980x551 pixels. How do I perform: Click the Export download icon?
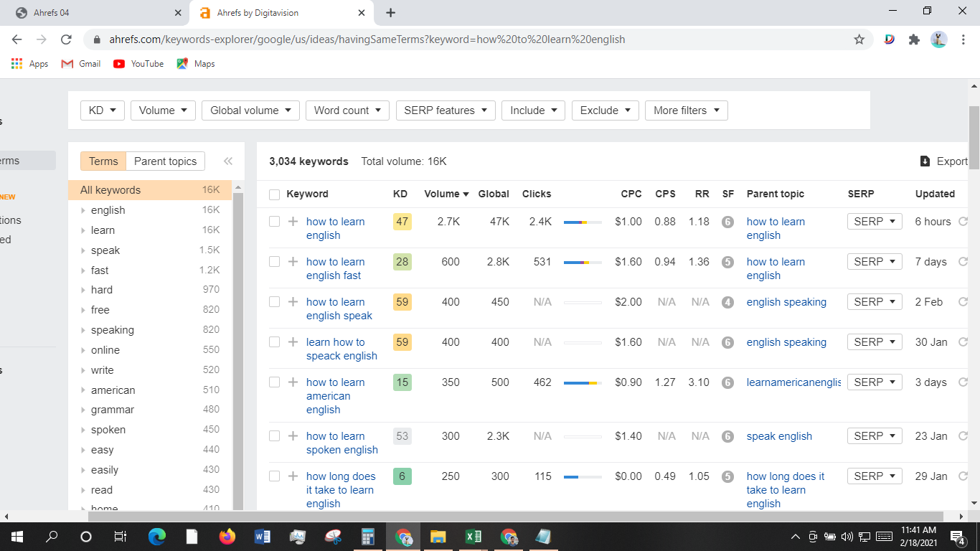tap(925, 161)
